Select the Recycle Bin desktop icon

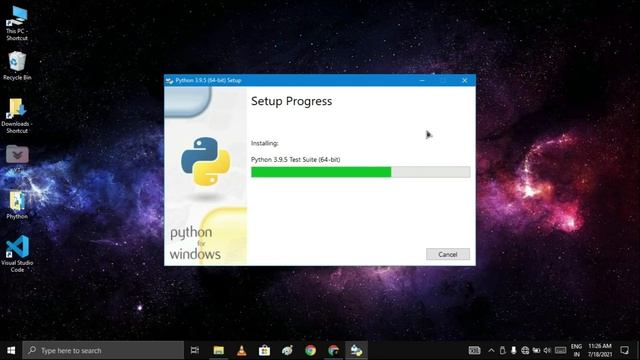point(17,66)
